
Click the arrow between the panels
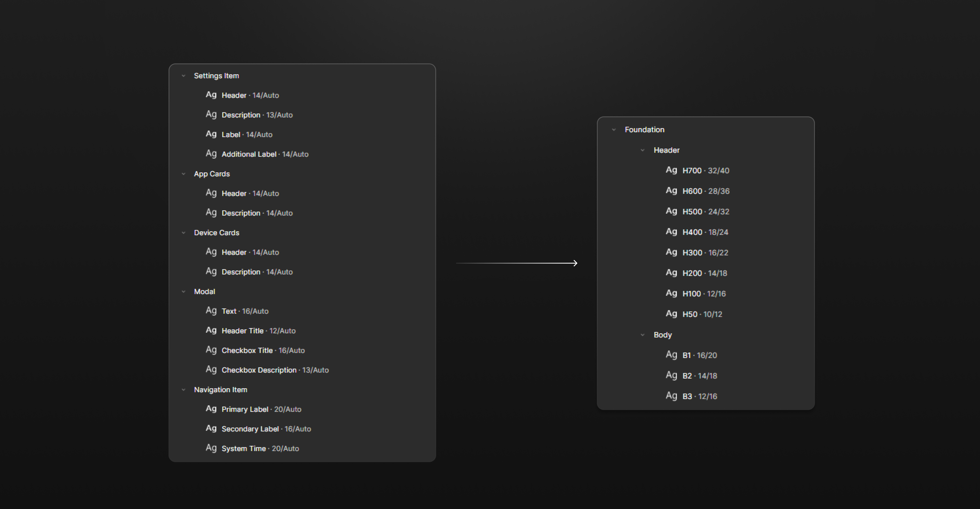click(x=517, y=263)
